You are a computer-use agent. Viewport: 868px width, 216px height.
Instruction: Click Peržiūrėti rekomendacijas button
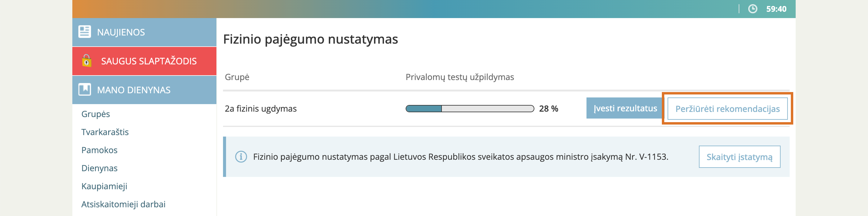[727, 109]
